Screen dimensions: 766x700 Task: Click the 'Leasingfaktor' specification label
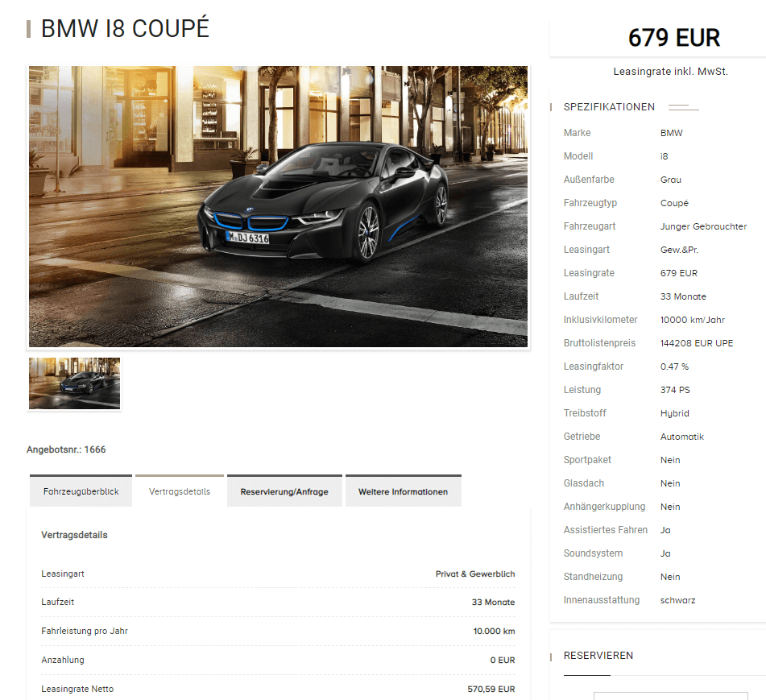(x=593, y=367)
